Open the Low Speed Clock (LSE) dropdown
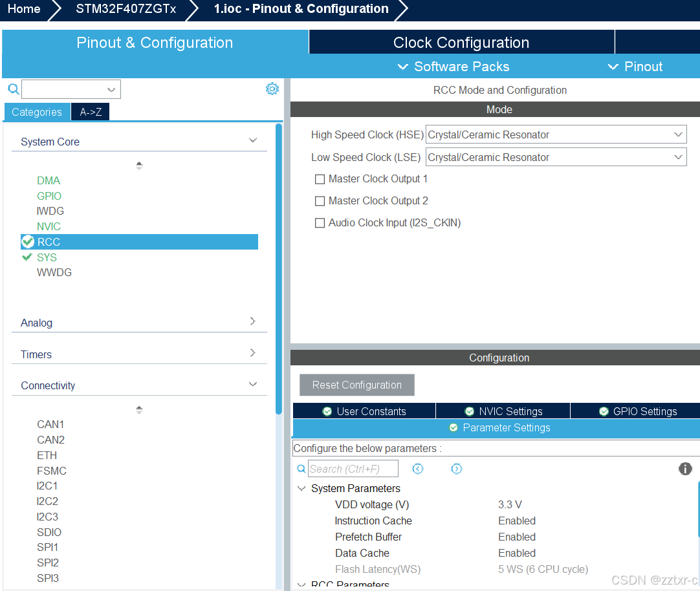 pyautogui.click(x=556, y=157)
